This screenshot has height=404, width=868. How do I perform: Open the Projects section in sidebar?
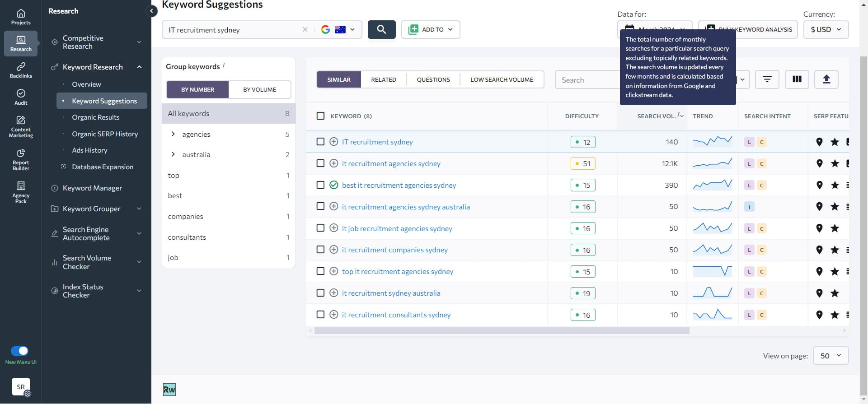click(21, 17)
